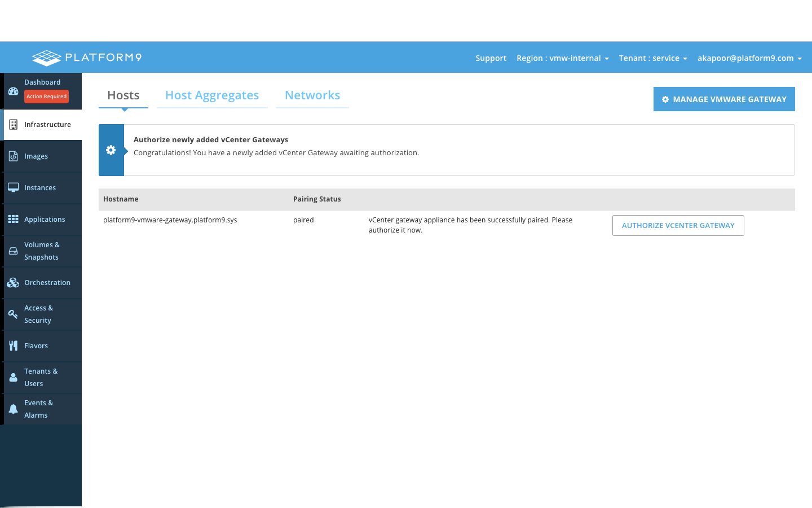Switch to the Host Aggregates tab
812x508 pixels.
(x=212, y=95)
